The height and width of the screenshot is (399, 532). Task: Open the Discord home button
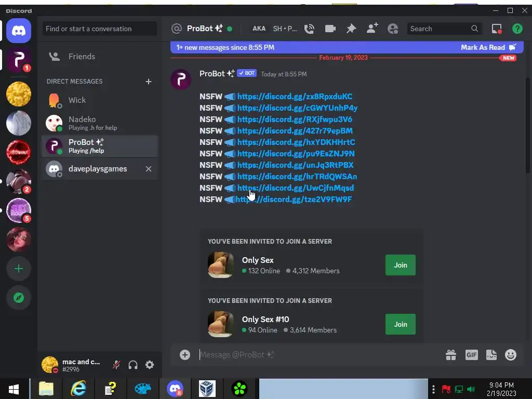[19, 31]
